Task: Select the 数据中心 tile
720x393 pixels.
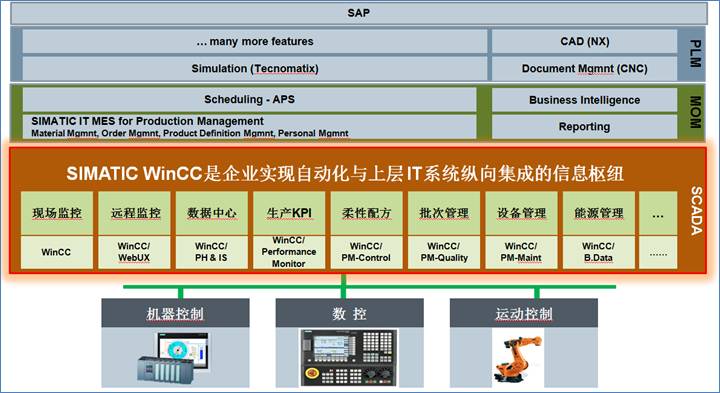Action: [212, 213]
